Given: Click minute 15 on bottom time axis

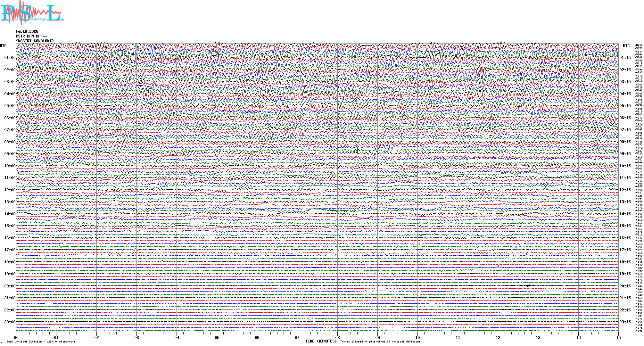Looking at the screenshot, I should click(x=618, y=338).
